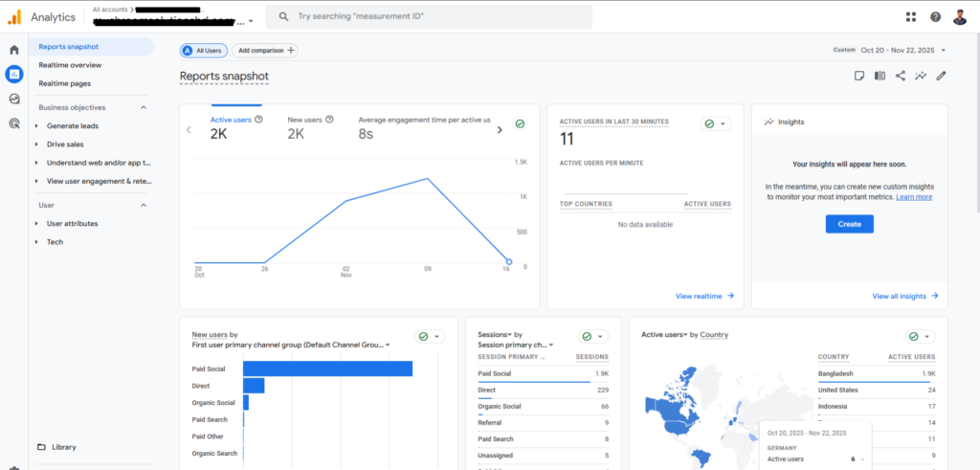The width and height of the screenshot is (980, 470).
Task: Click Add comparison button
Action: (x=265, y=51)
